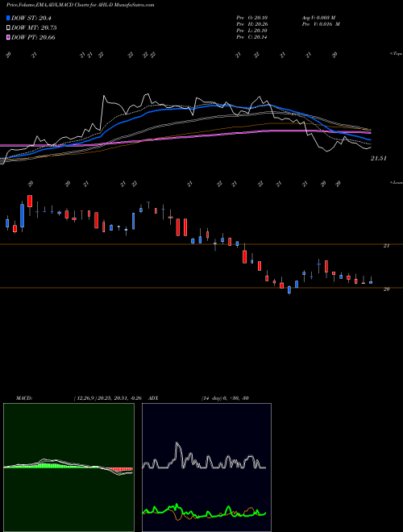Open the dark blue ADX indicator panel
Screen dimensions: 403x532
click(x=206, y=468)
